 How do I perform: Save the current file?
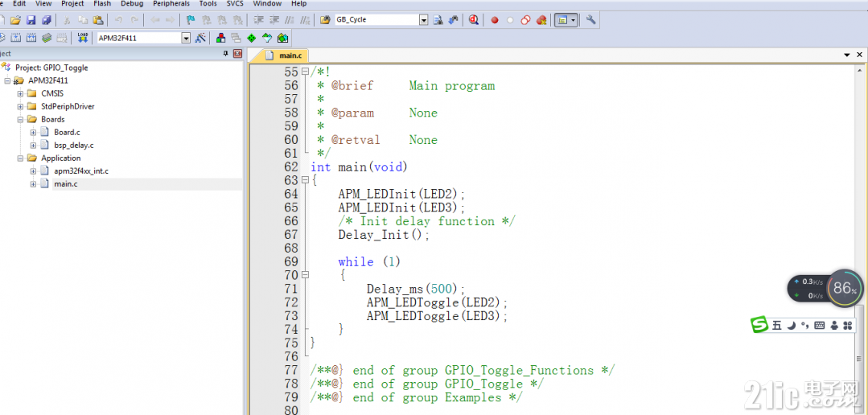tap(31, 20)
